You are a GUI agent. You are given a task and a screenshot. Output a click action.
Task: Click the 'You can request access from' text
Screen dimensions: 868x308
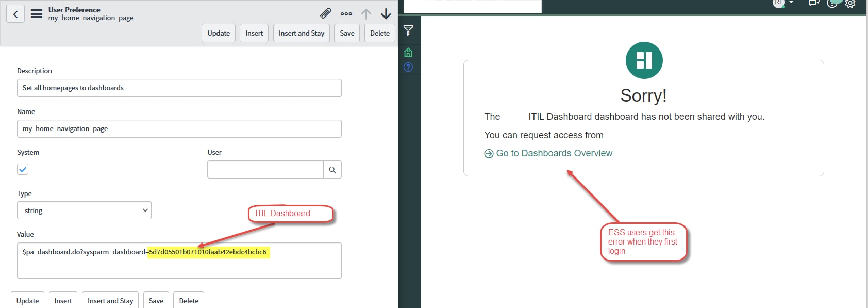point(544,135)
